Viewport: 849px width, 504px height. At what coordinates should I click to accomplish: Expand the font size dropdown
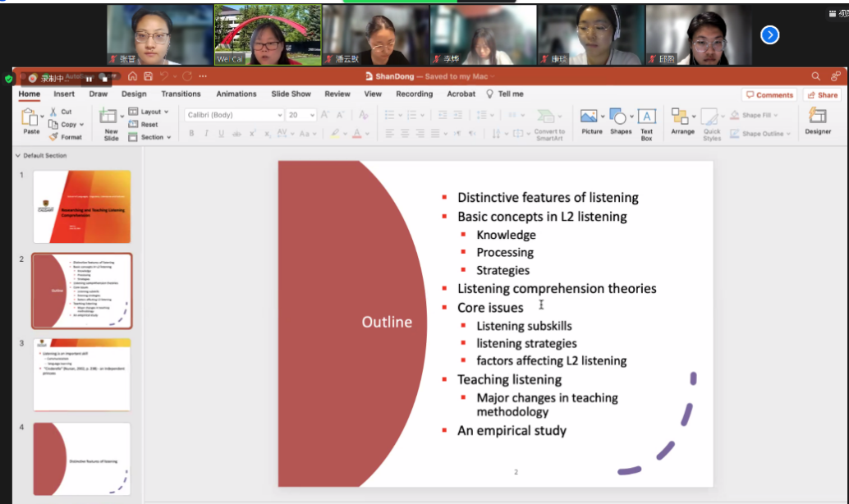coord(314,116)
